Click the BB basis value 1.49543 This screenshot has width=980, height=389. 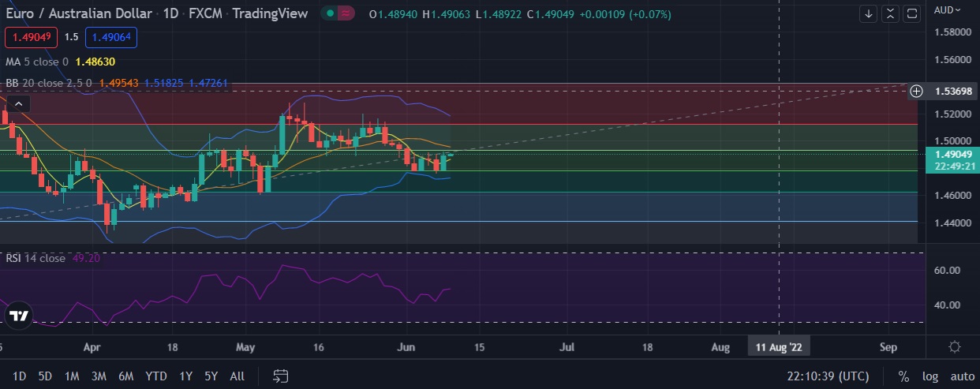coord(120,82)
